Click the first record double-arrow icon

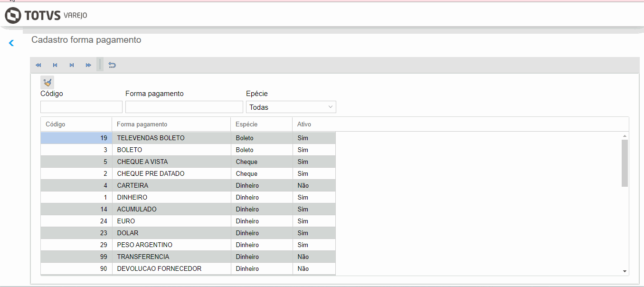(x=38, y=65)
